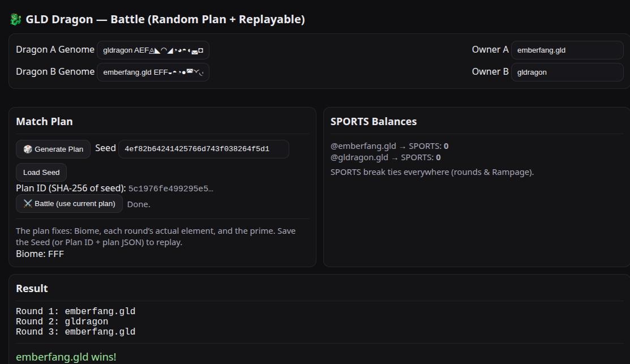Click the GLD Dragon Battle page title
The width and height of the screenshot is (630, 364).
pos(165,19)
